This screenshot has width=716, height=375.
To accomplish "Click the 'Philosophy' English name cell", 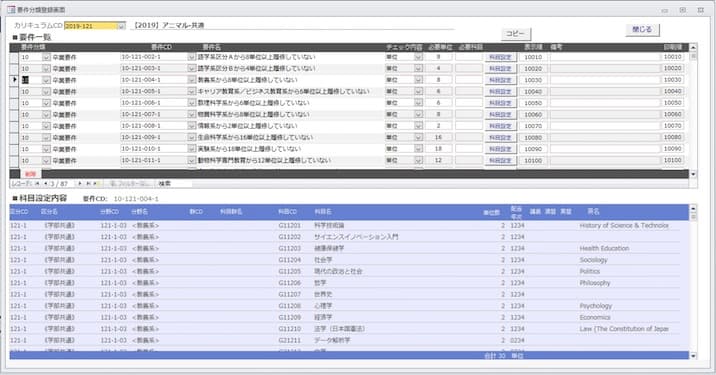I will pos(595,283).
